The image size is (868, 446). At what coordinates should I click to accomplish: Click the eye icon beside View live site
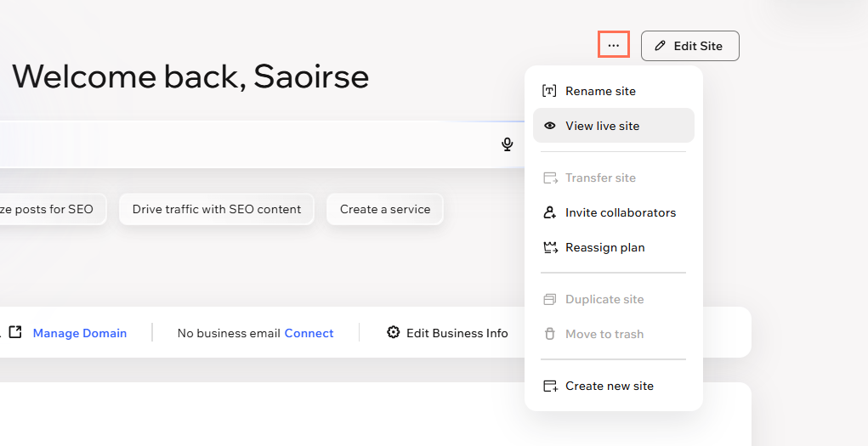pos(549,126)
